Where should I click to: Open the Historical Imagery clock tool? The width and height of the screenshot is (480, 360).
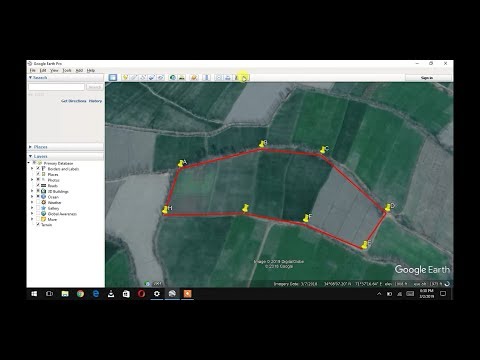173,78
